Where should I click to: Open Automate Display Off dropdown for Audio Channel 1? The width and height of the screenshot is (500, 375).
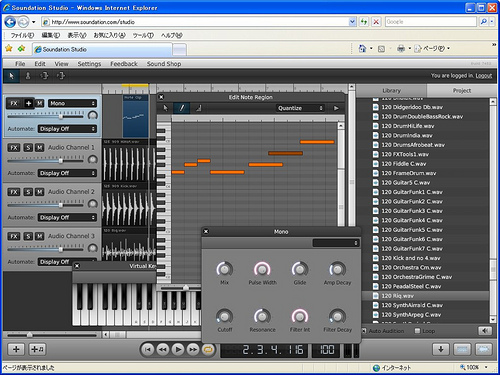[67, 173]
